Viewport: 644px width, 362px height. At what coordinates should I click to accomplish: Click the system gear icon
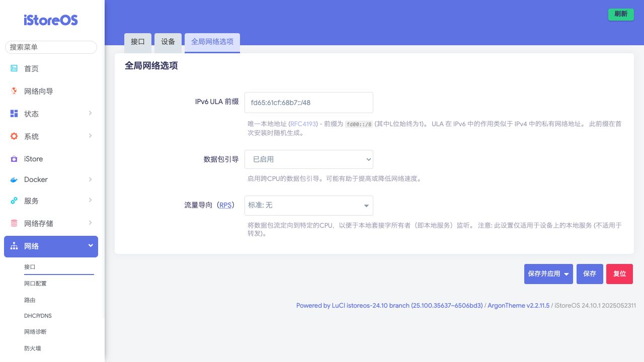(x=14, y=136)
